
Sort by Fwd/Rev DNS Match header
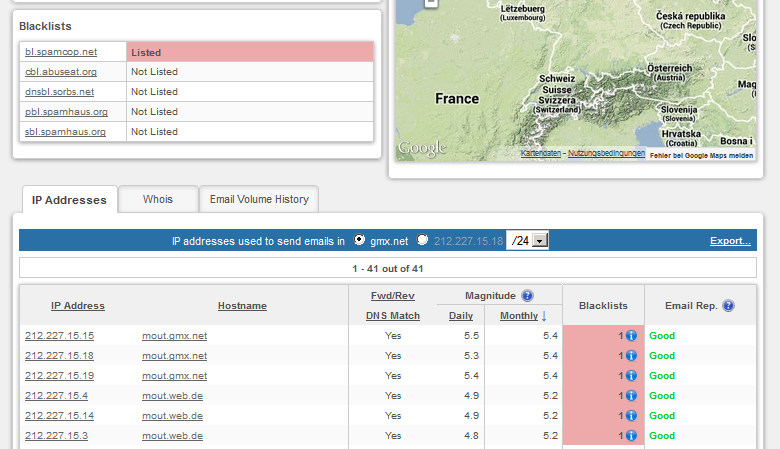click(x=392, y=306)
